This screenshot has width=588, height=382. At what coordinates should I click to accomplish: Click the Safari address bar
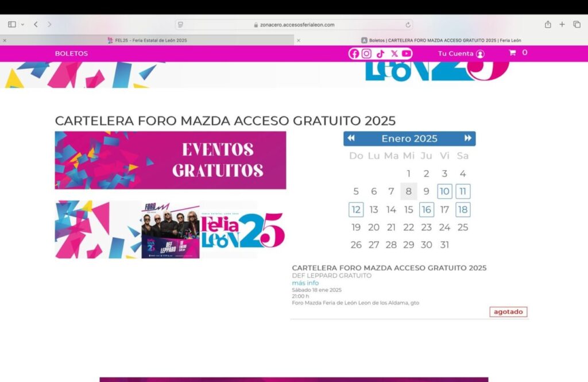(x=294, y=25)
